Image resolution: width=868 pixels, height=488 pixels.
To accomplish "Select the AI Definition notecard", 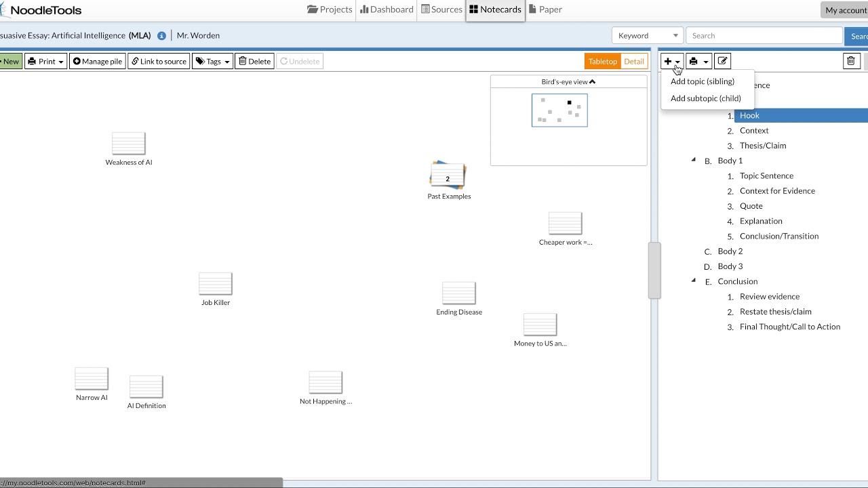I will pyautogui.click(x=146, y=387).
